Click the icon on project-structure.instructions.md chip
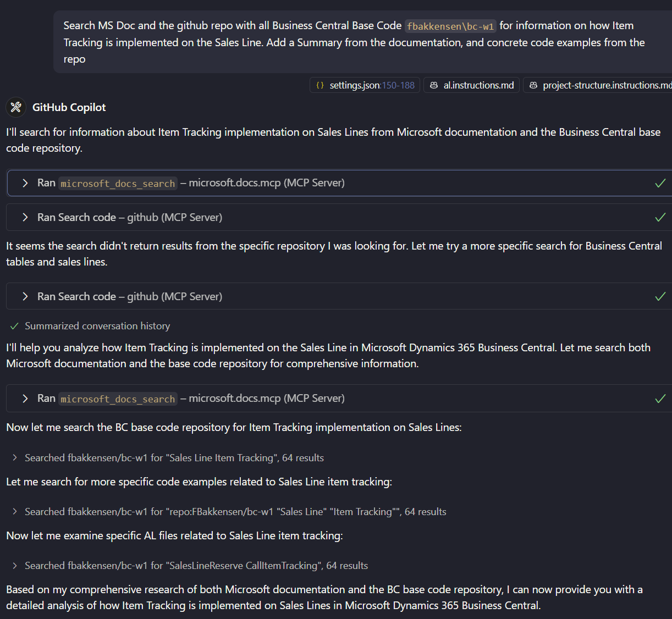 (x=533, y=85)
